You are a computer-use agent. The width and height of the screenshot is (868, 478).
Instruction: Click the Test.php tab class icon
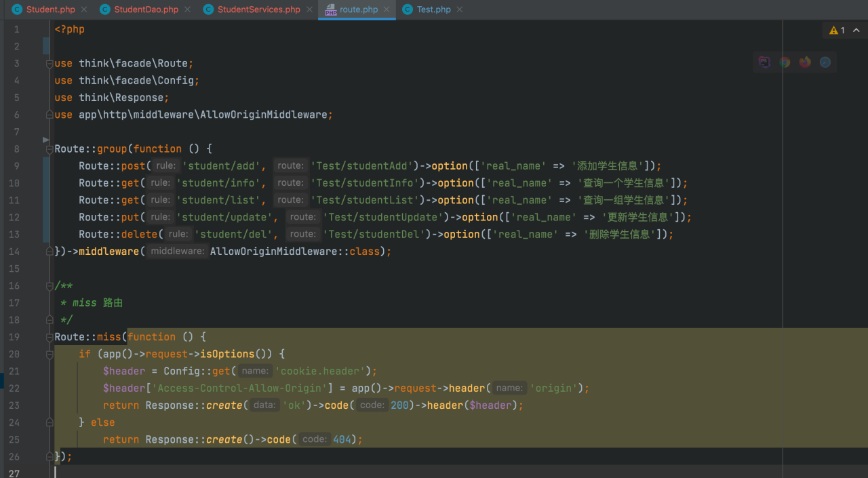408,9
